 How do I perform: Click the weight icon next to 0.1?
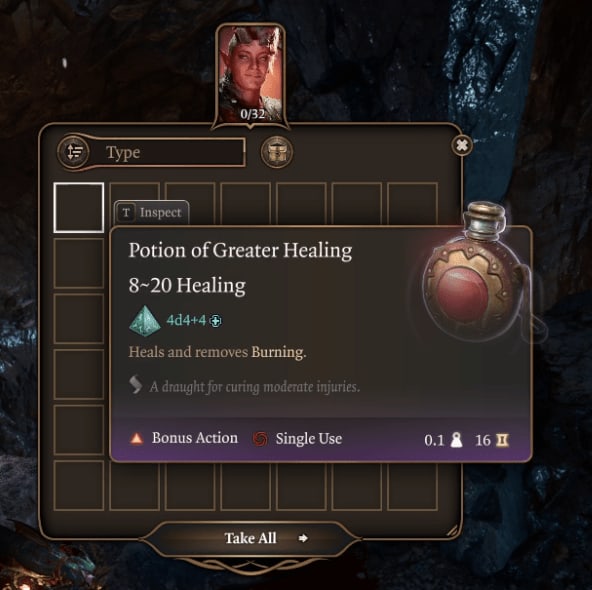(x=456, y=440)
